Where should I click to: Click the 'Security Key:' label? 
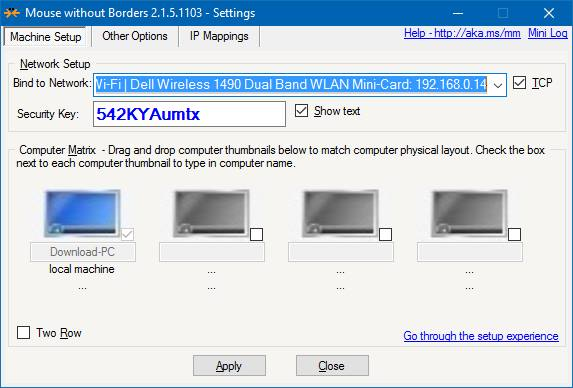tap(48, 114)
